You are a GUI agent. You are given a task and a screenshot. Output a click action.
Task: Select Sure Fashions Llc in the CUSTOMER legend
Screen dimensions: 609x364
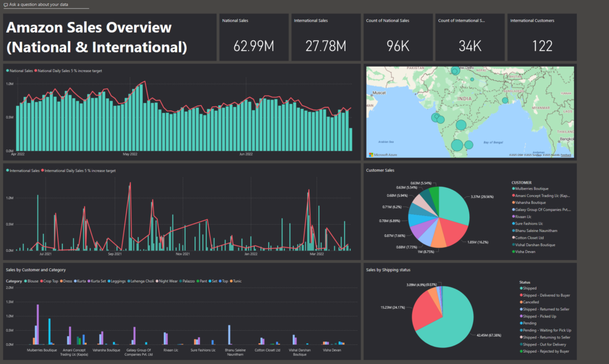tap(529, 224)
